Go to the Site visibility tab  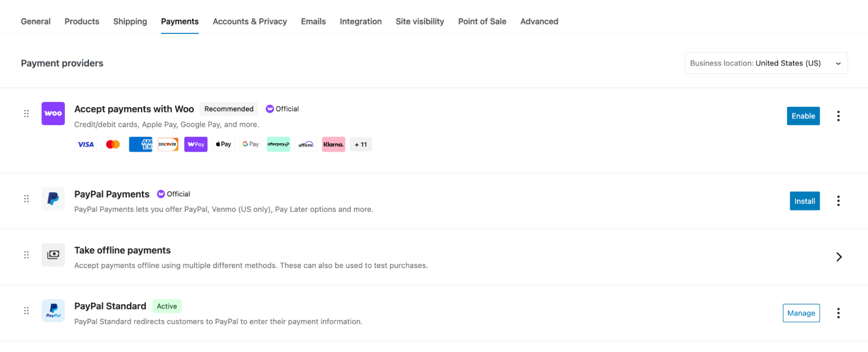pyautogui.click(x=420, y=21)
